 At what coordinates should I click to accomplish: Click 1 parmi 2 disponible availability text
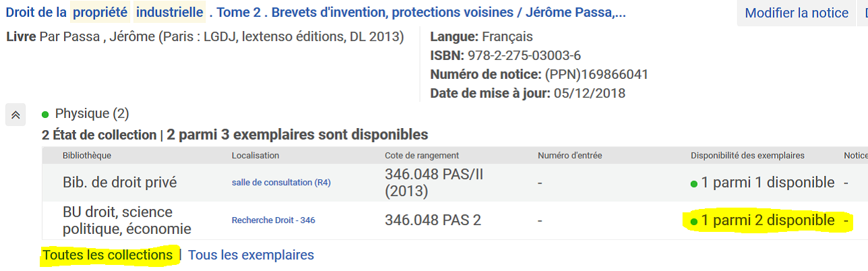pyautogui.click(x=768, y=220)
